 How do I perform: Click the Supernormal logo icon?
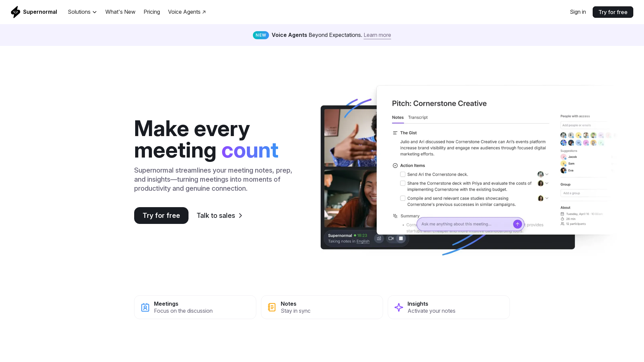(15, 12)
